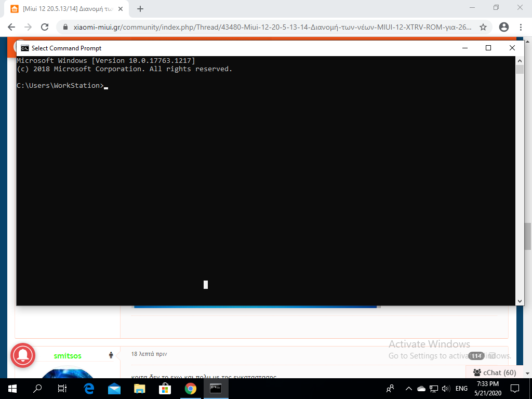Reload the Chrome page
The width and height of the screenshot is (532, 399).
[45, 27]
